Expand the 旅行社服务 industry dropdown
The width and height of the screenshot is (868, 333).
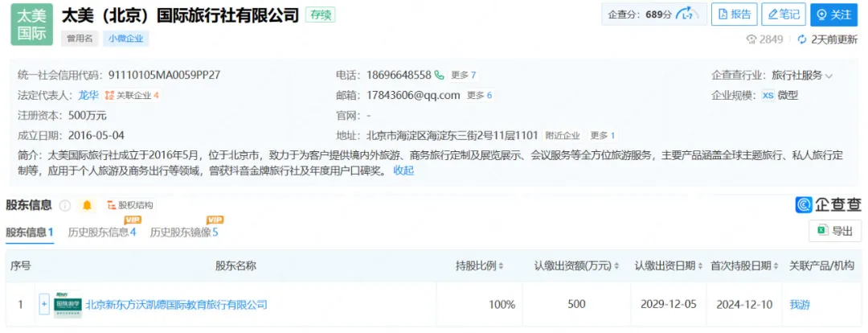click(829, 76)
